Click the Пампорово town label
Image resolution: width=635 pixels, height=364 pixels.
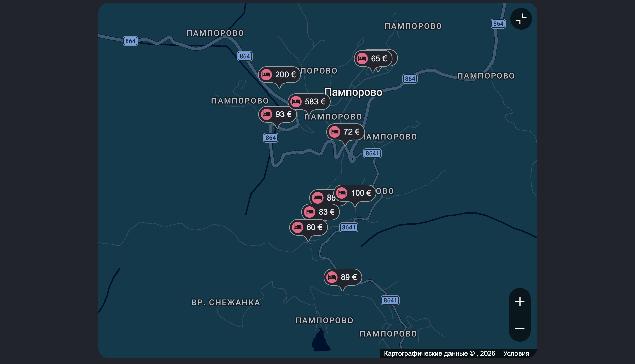(354, 92)
